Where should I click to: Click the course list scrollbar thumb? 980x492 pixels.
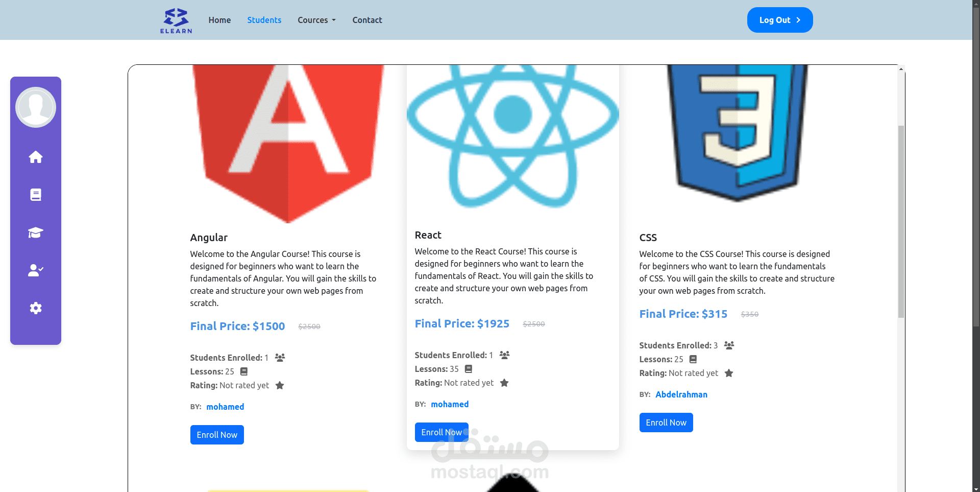tap(901, 220)
